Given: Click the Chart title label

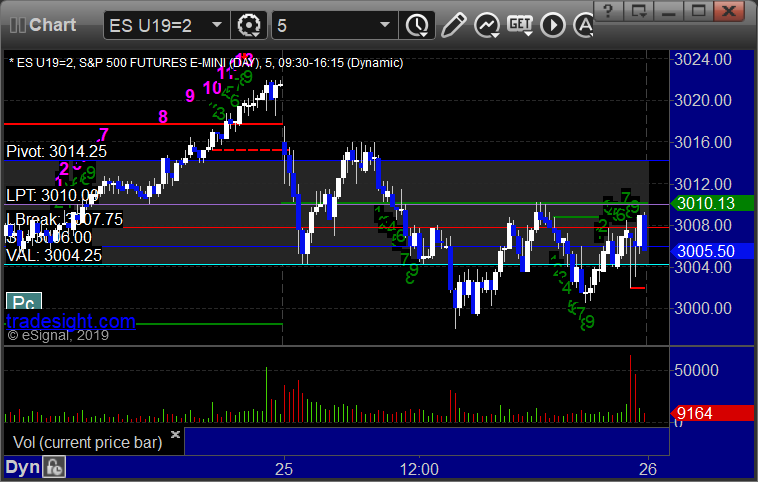Looking at the screenshot, I should point(52,25).
